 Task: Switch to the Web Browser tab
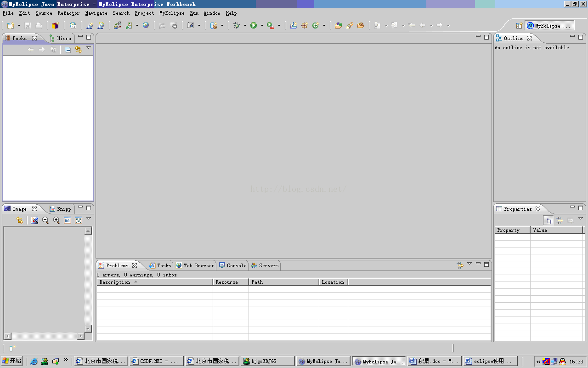tap(195, 265)
